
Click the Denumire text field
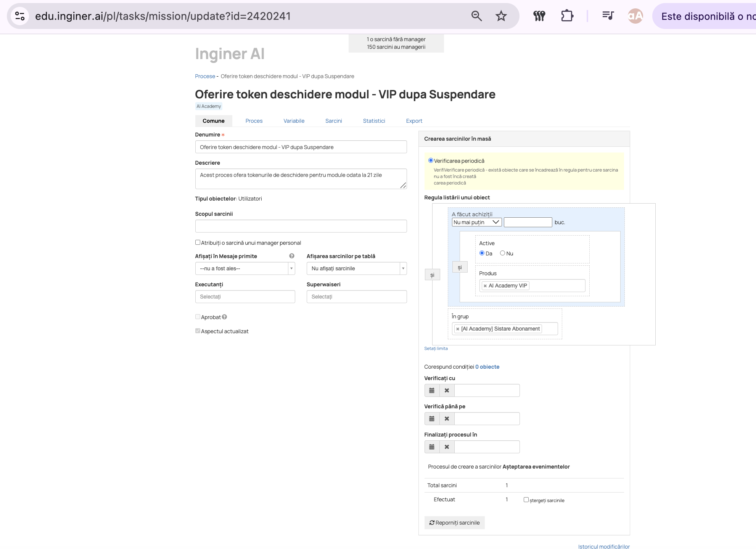click(301, 147)
